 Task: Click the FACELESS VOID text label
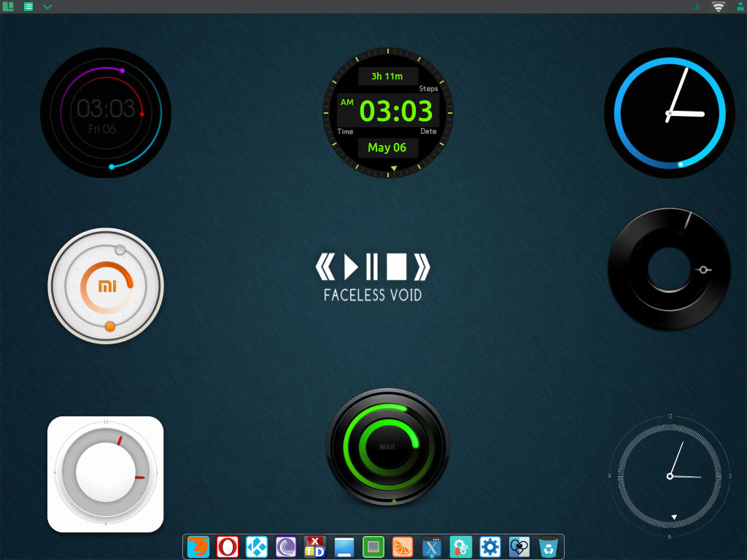tap(372, 296)
